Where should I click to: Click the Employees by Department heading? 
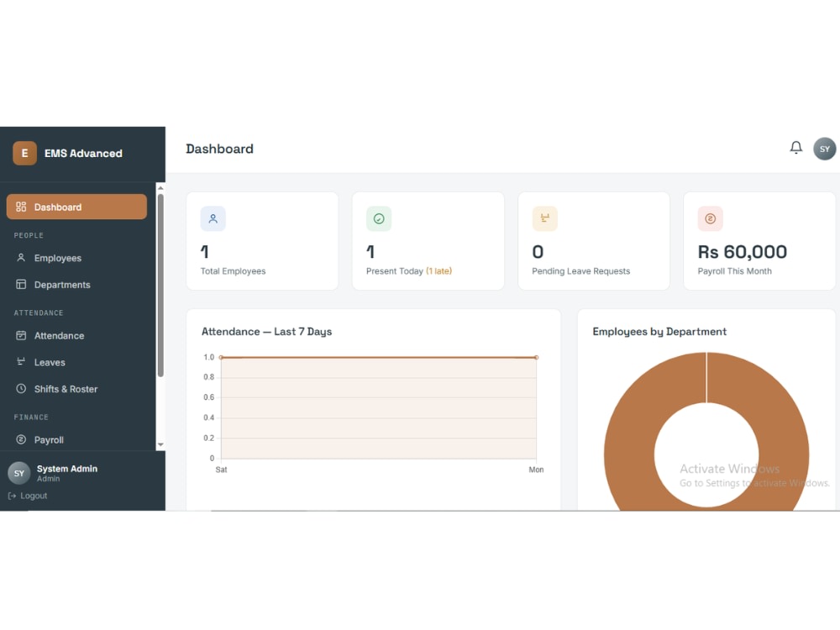(x=659, y=332)
